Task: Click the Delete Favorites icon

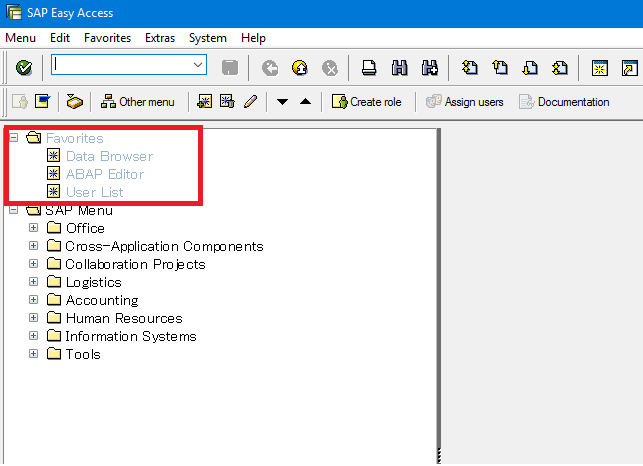Action: [227, 101]
